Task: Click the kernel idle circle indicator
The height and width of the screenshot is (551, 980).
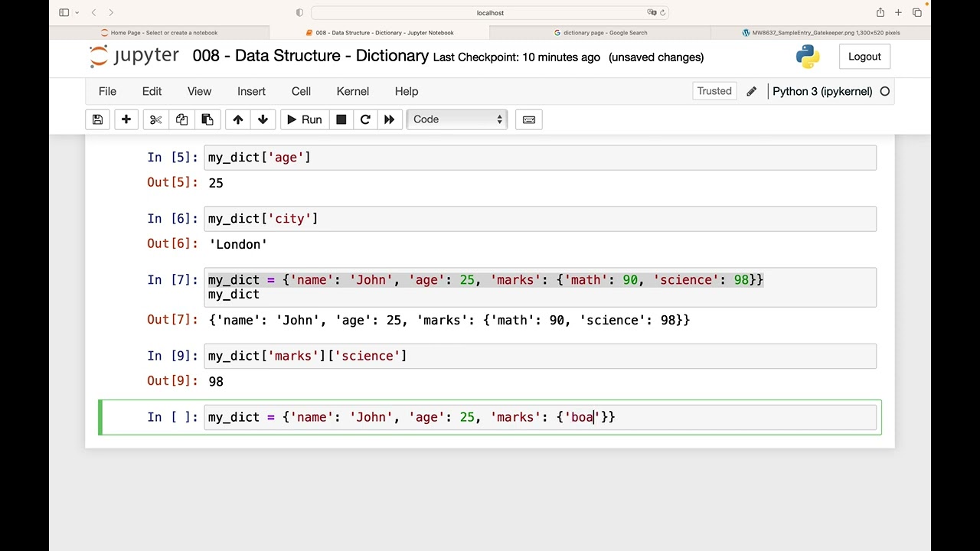Action: (885, 91)
